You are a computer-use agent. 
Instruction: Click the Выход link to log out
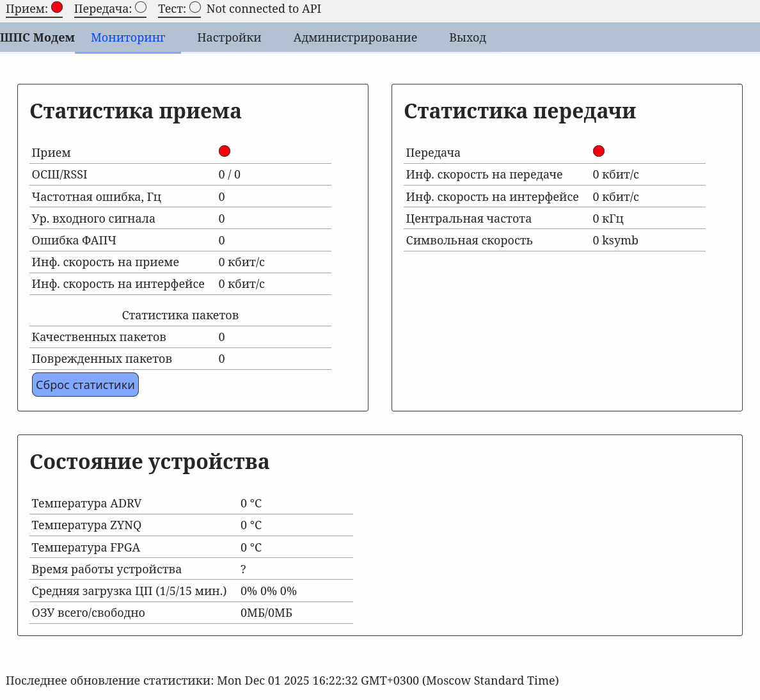point(468,38)
